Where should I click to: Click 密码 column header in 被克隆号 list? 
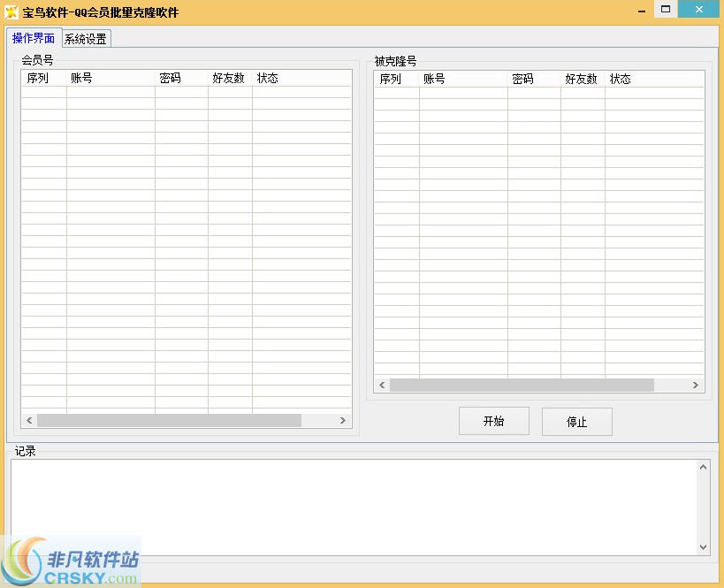coord(534,79)
